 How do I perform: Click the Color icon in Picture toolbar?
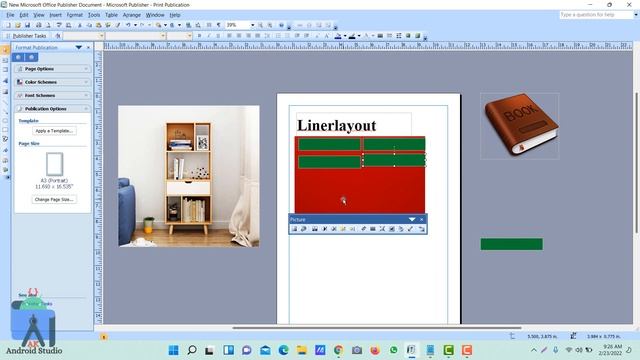[315, 229]
